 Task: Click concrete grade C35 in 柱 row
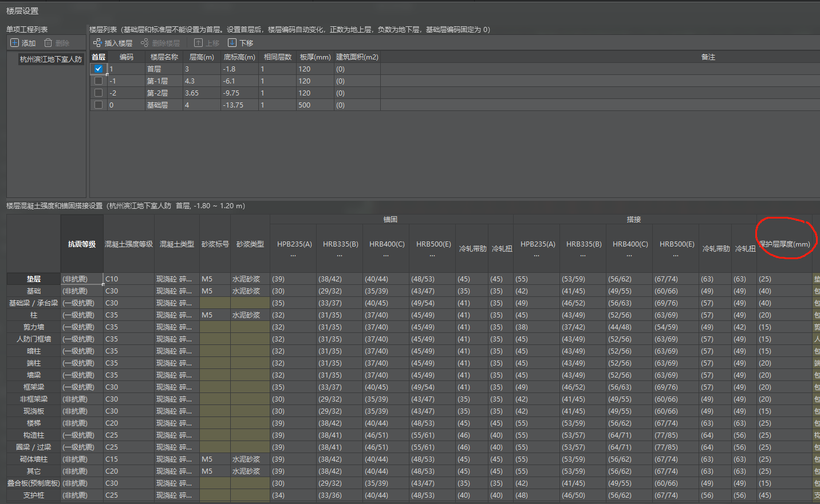click(x=129, y=315)
